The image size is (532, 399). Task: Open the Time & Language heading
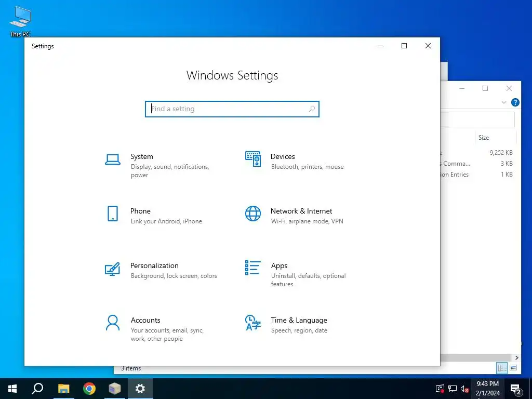(299, 320)
